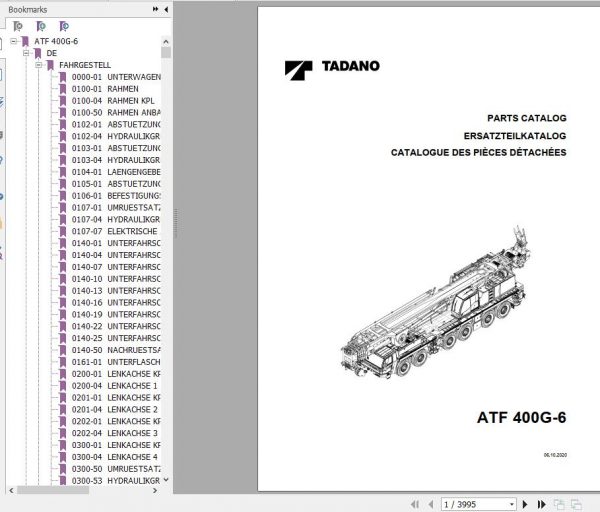The width and height of the screenshot is (600, 512).
Task: Go to the next page
Action: [525, 504]
